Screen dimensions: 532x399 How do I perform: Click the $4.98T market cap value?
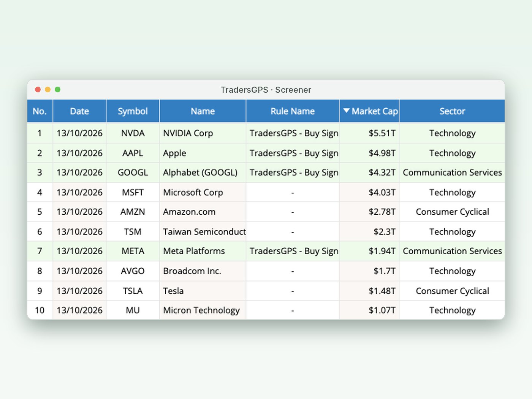point(382,153)
